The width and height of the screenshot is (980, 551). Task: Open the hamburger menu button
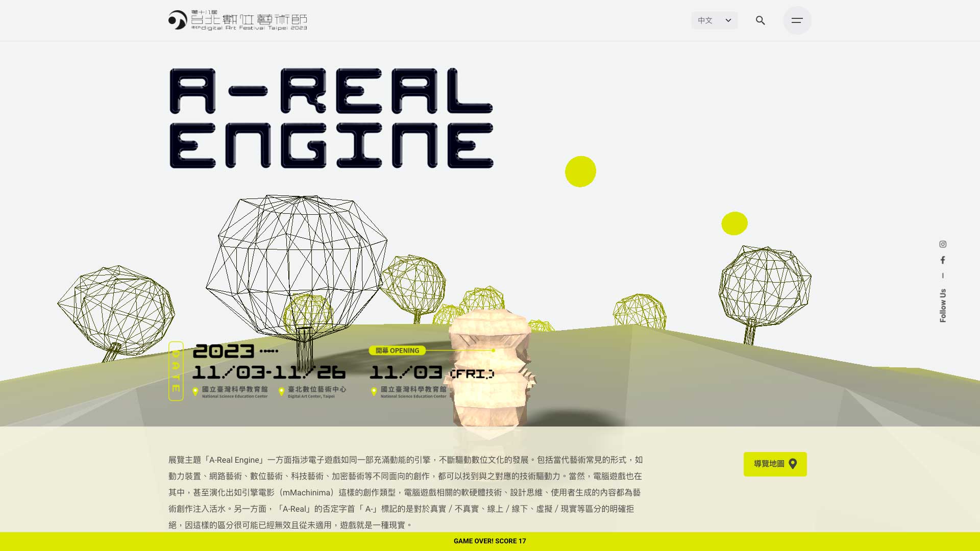pyautogui.click(x=797, y=20)
